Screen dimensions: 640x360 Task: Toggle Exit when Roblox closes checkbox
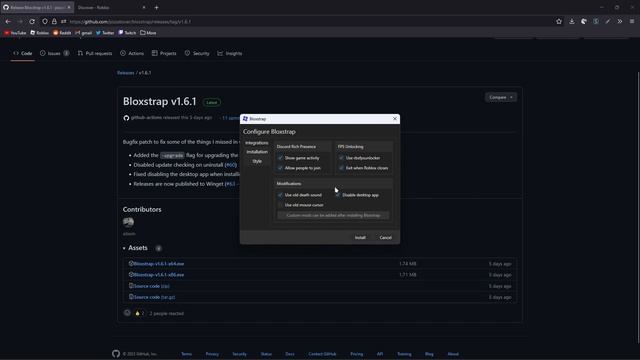pos(341,168)
